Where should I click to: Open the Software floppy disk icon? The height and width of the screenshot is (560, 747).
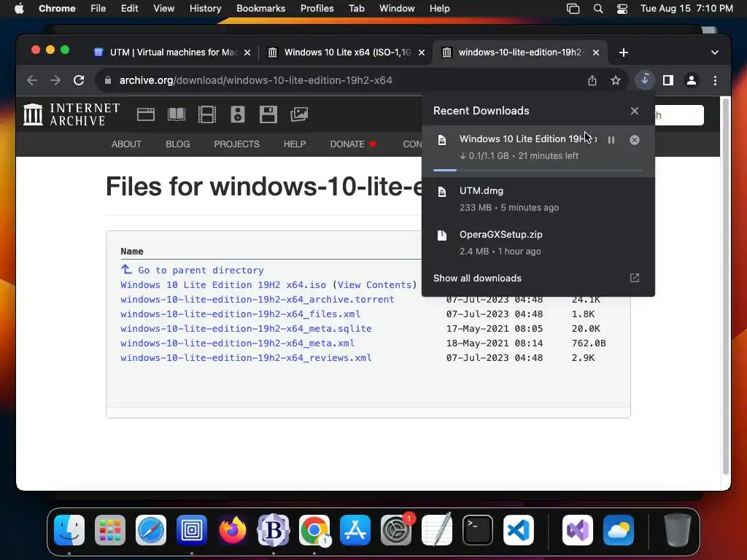click(x=268, y=114)
